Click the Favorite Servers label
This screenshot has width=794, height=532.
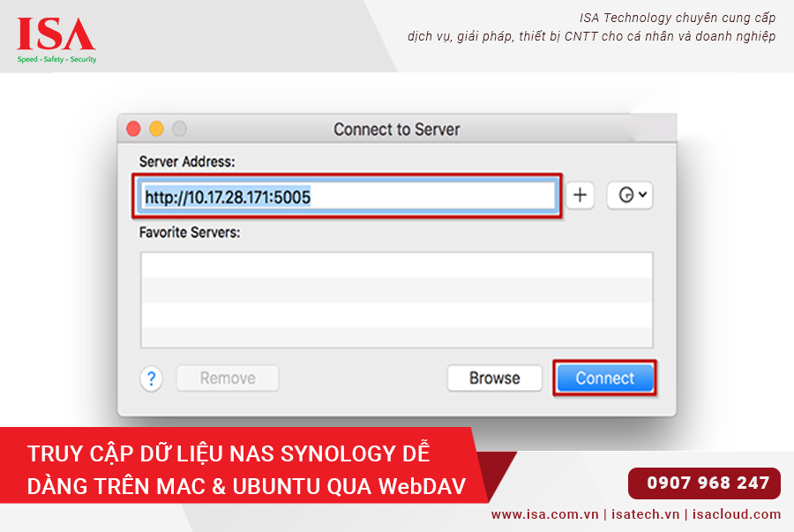pos(190,232)
